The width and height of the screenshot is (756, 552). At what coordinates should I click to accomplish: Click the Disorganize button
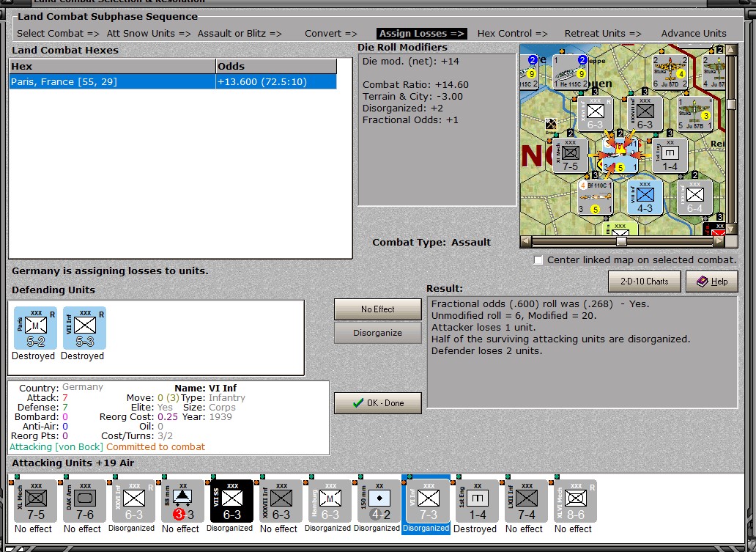pos(377,333)
